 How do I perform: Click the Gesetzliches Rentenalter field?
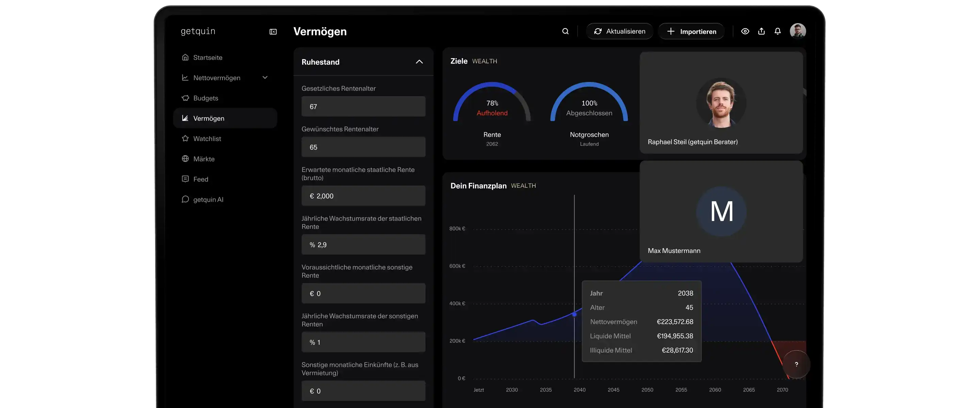(x=363, y=106)
